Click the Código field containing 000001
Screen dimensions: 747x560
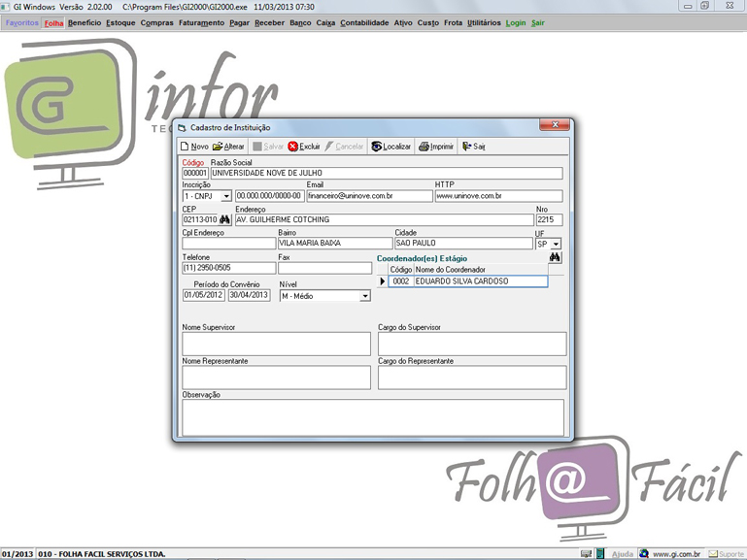pyautogui.click(x=195, y=173)
